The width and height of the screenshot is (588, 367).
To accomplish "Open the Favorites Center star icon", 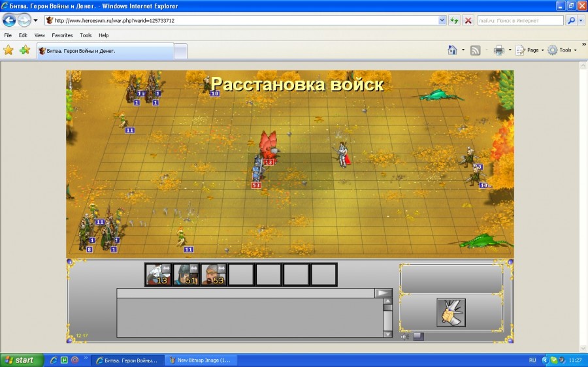I will 8,50.
